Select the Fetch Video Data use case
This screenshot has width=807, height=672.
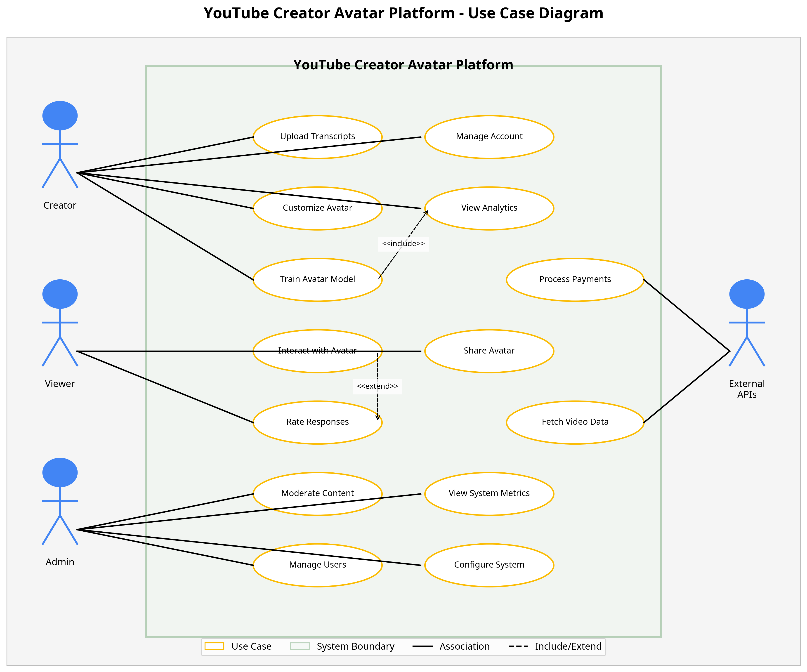(x=575, y=422)
